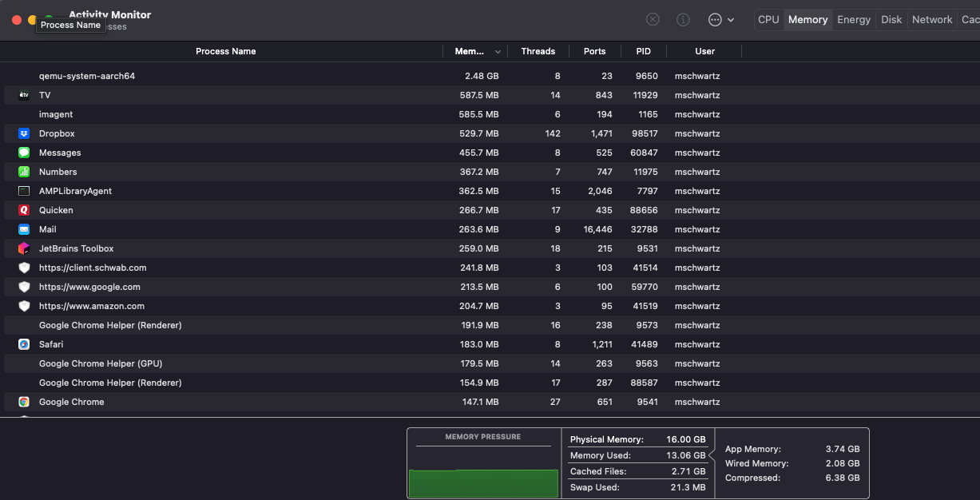The image size is (980, 500).
Task: Click the Memory column sort chevron
Action: [x=498, y=51]
